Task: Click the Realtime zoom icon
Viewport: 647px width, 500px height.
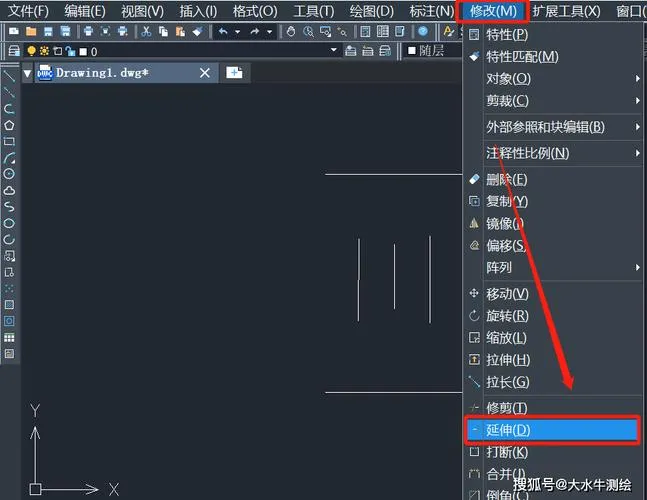Action: (x=308, y=31)
